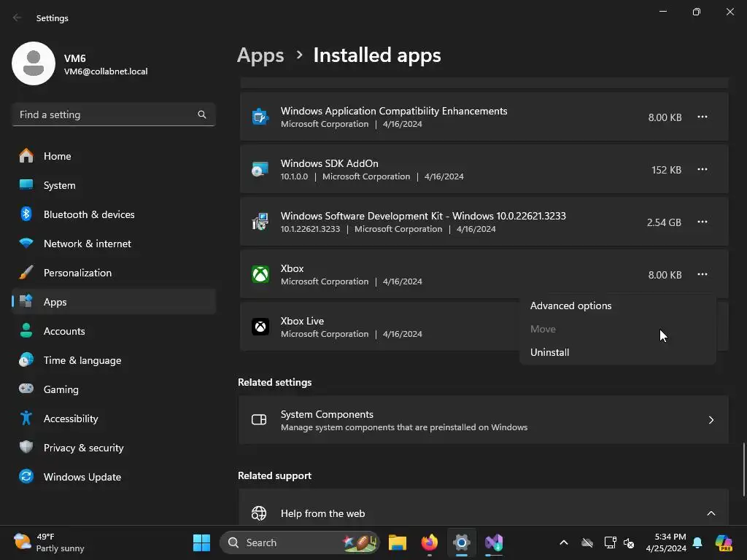Open the Gaming controller icon
Screen dimensions: 747x560
(x=26, y=389)
